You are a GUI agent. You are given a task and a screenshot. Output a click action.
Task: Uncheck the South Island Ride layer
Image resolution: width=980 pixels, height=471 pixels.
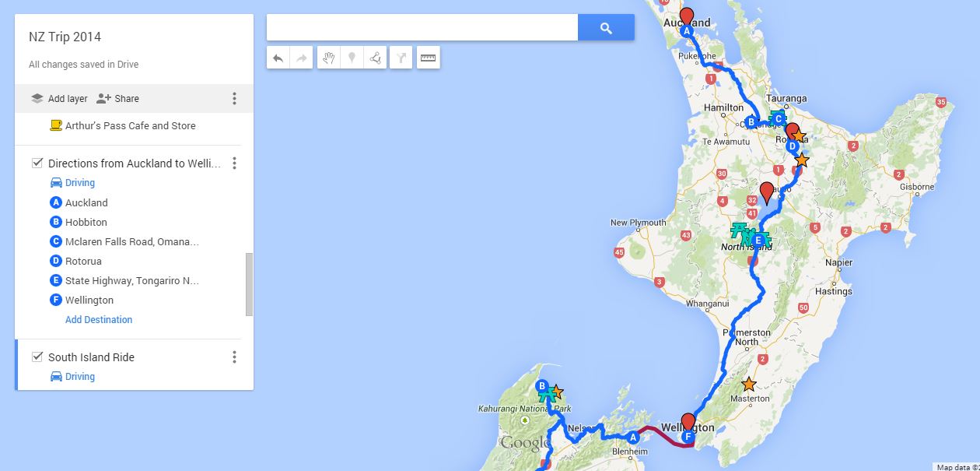(37, 357)
